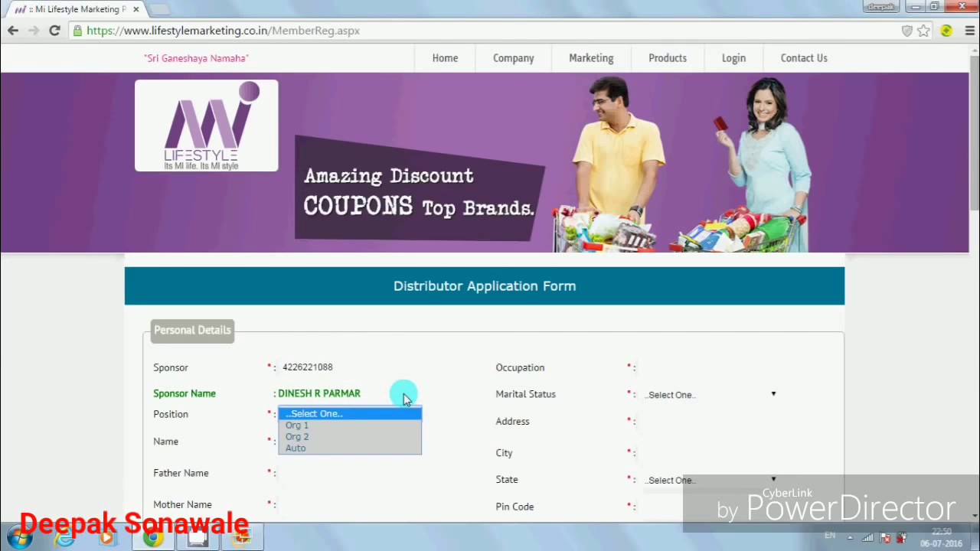This screenshot has height=551, width=980.
Task: Click the 'Distributor Application Form' heading
Action: pyautogui.click(x=485, y=285)
